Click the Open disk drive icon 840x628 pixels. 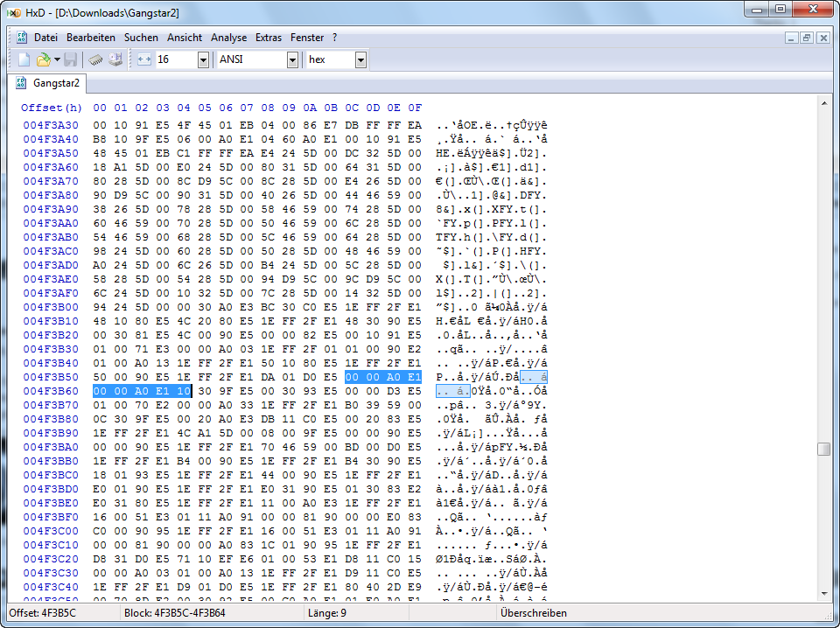(115, 59)
